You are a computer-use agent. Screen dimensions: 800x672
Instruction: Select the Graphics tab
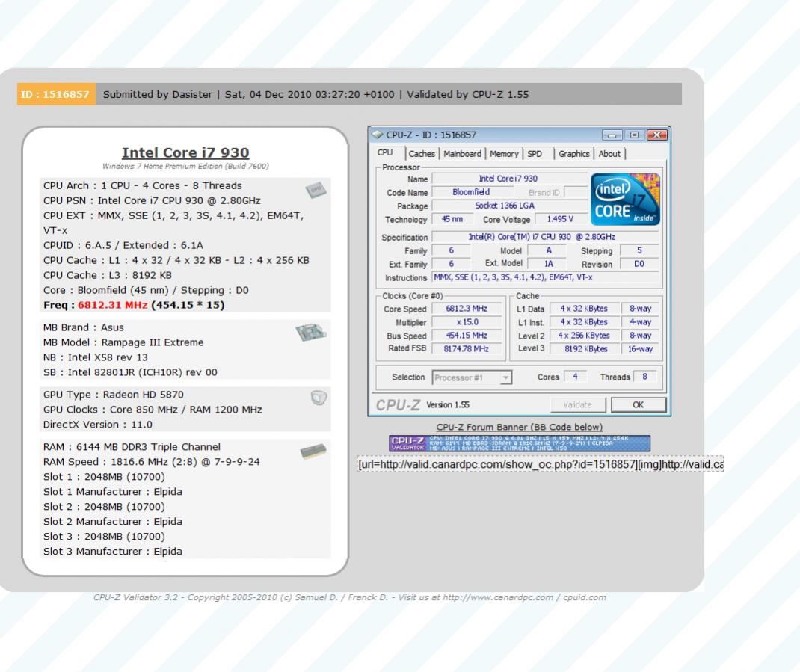click(x=574, y=153)
